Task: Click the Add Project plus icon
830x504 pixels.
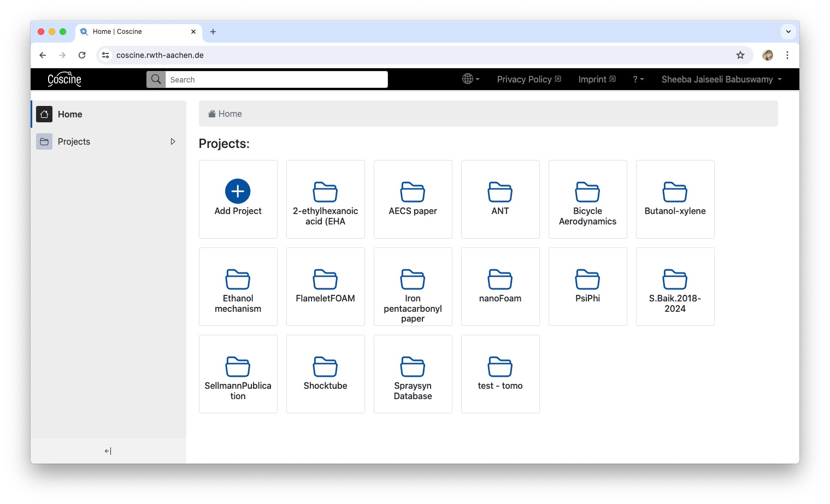Action: (238, 191)
